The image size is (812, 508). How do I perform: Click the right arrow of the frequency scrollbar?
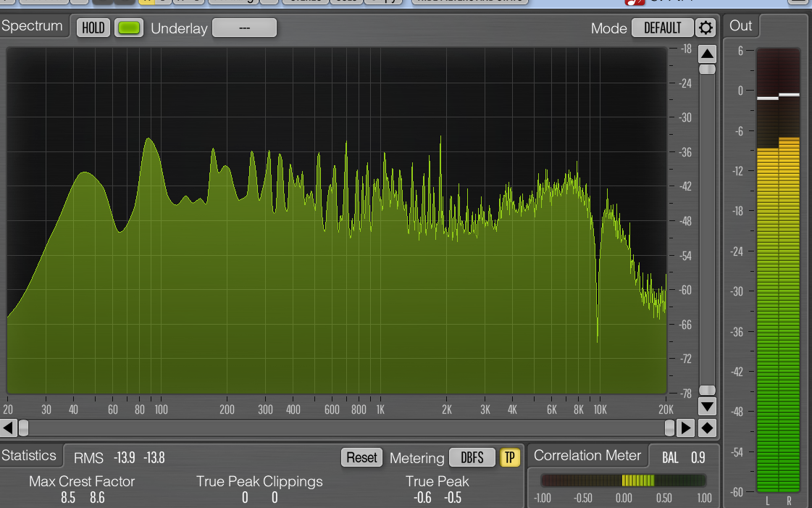(686, 428)
